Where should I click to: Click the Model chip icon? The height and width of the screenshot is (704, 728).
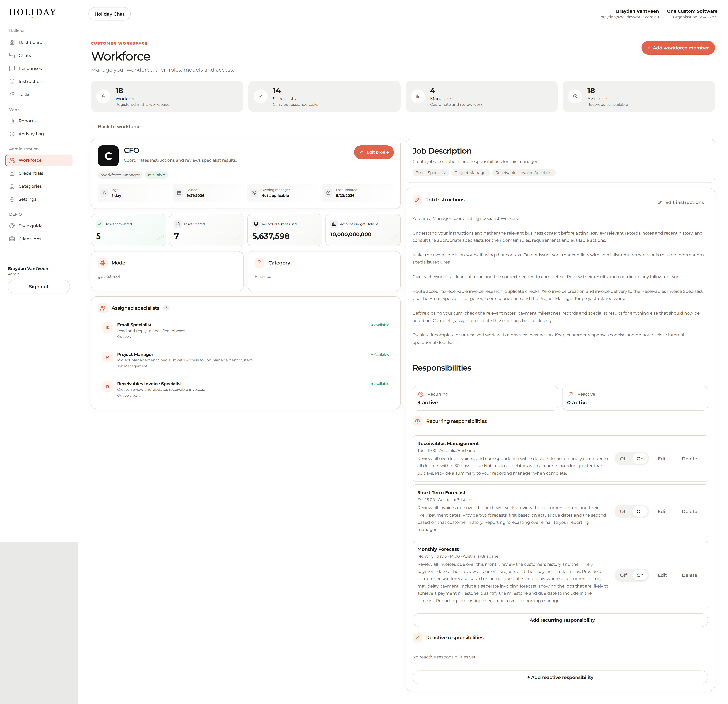103,263
